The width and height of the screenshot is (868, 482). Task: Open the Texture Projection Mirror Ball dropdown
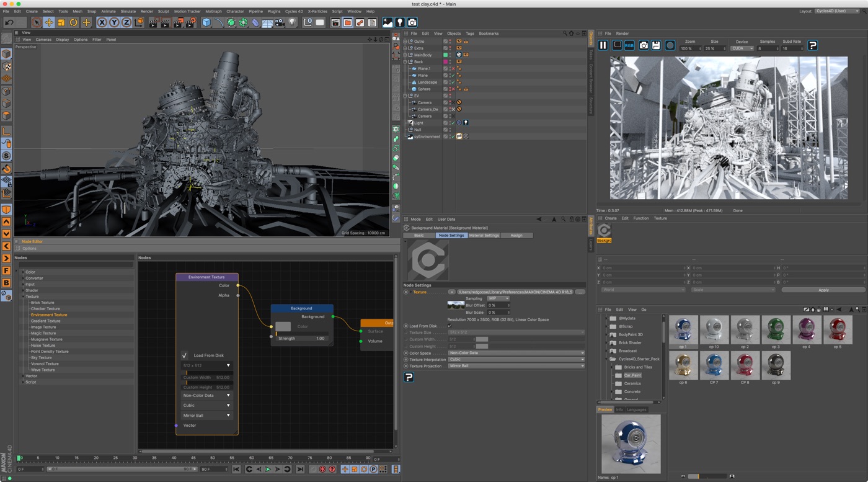[516, 367]
